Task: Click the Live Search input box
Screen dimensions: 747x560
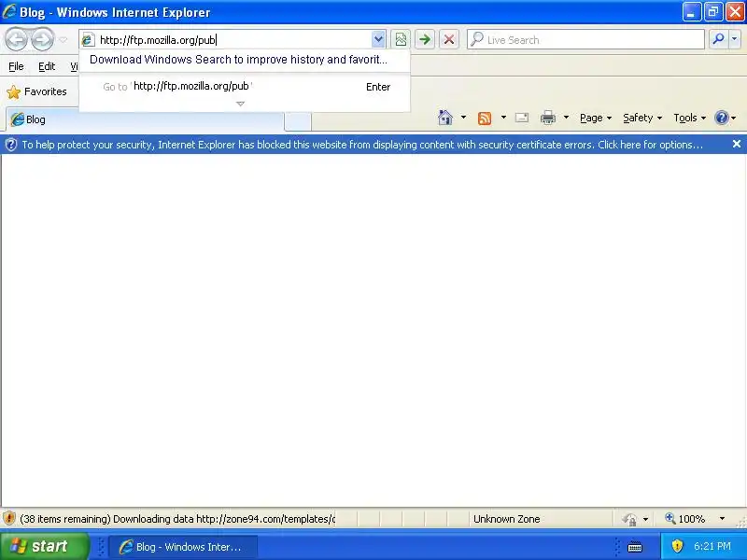Action: (x=586, y=39)
